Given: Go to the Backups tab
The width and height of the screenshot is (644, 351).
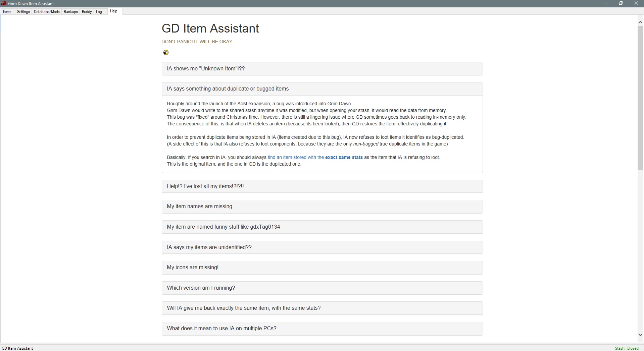Looking at the screenshot, I should pos(71,12).
